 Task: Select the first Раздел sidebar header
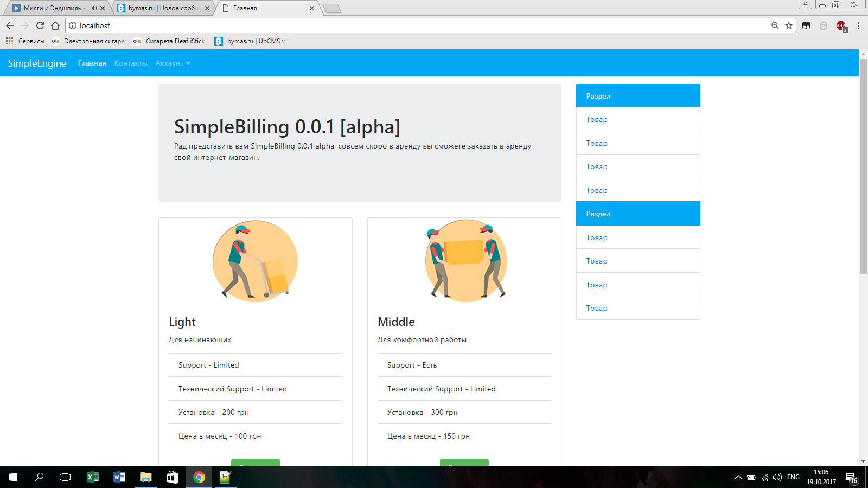[x=638, y=96]
